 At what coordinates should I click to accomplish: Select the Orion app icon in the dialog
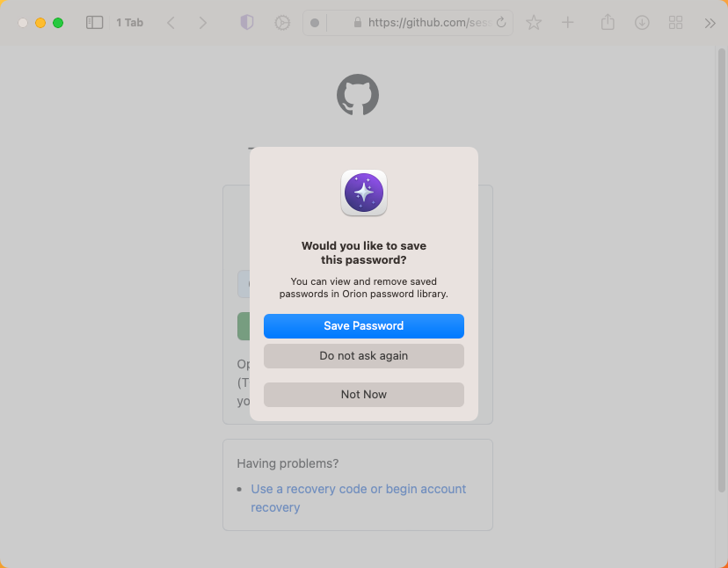(363, 193)
